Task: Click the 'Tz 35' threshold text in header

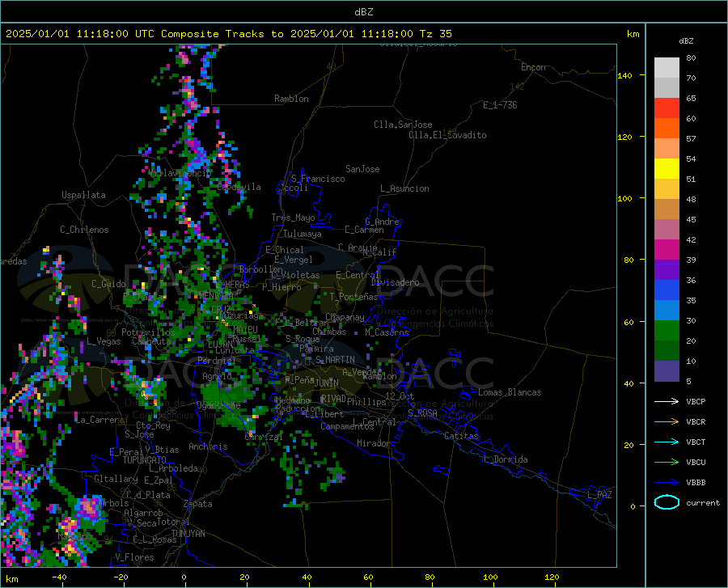Action: coord(435,34)
